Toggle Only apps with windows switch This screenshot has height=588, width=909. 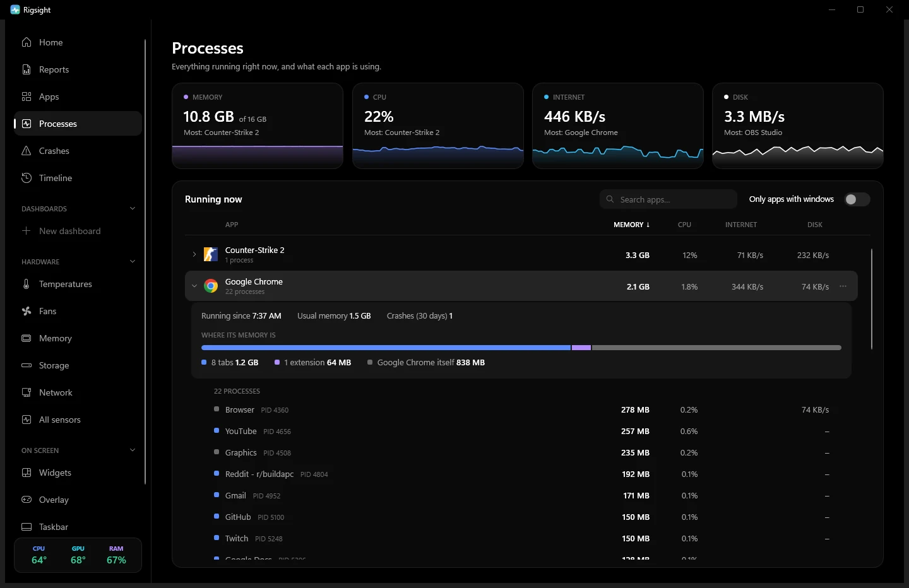(x=857, y=199)
